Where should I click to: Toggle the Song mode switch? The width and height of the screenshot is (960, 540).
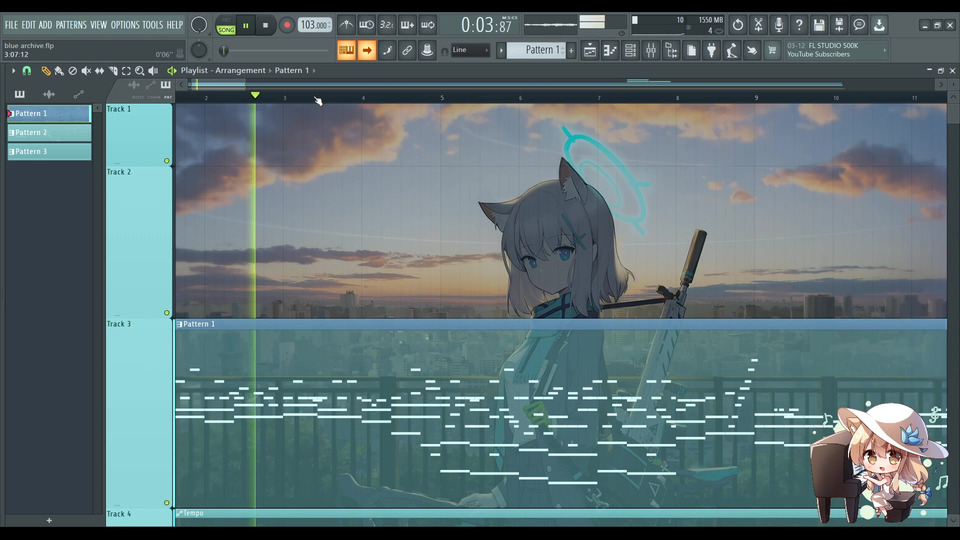(227, 29)
